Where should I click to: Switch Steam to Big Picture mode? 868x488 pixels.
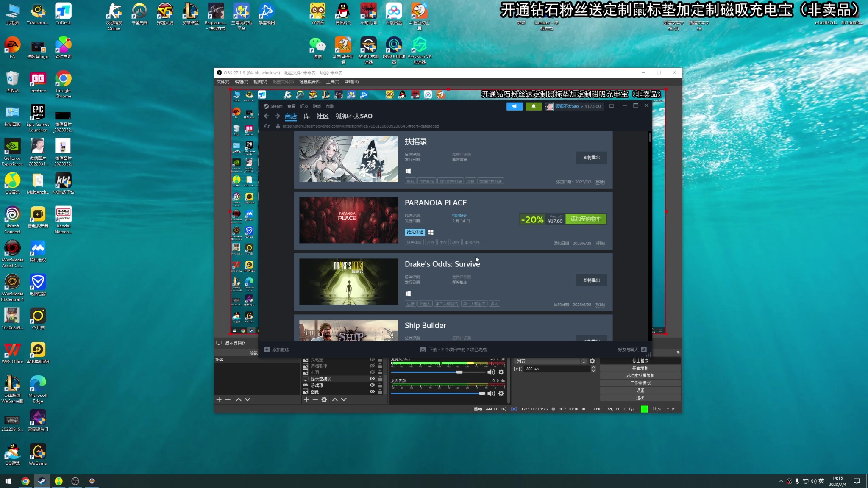[x=612, y=106]
